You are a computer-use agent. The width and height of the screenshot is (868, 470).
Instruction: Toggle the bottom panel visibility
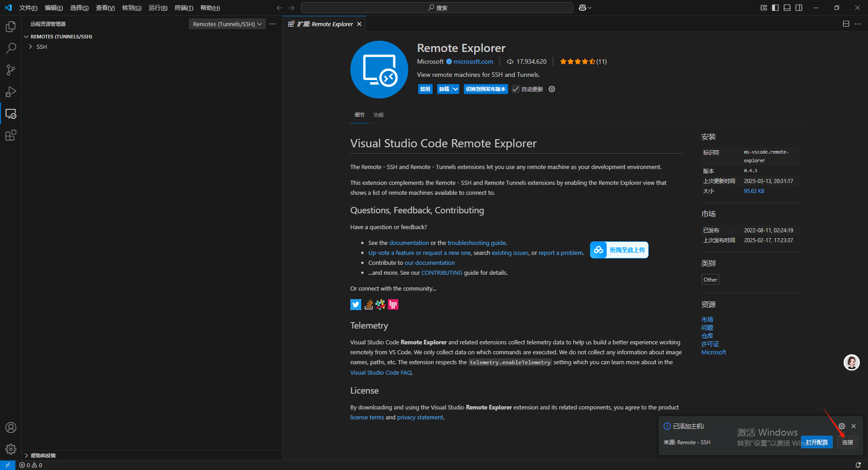pos(787,8)
